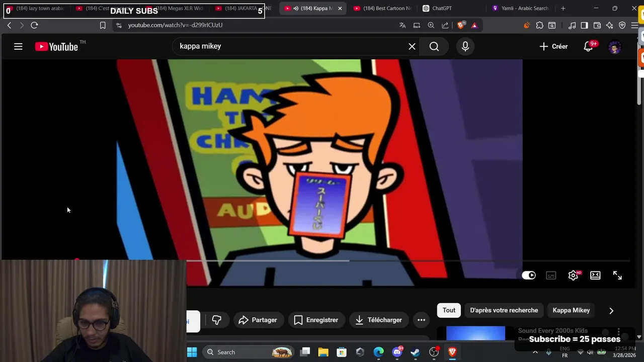
Task: Select the 'Kappa Mikey' filter chip
Action: click(571, 310)
